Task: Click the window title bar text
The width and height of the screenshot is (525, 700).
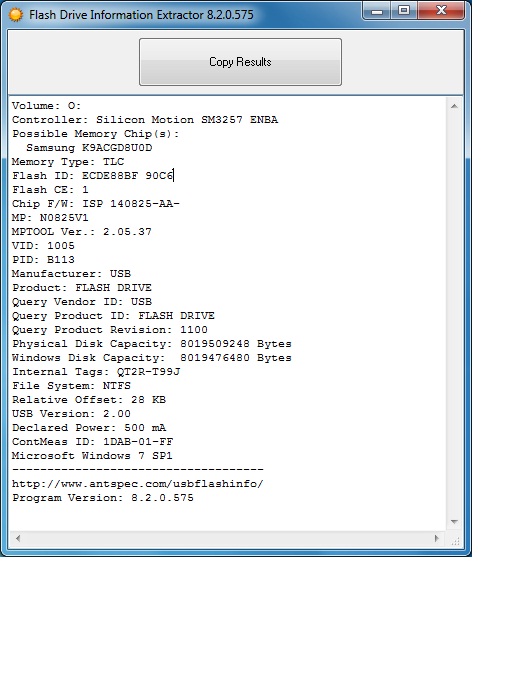Action: 141,15
